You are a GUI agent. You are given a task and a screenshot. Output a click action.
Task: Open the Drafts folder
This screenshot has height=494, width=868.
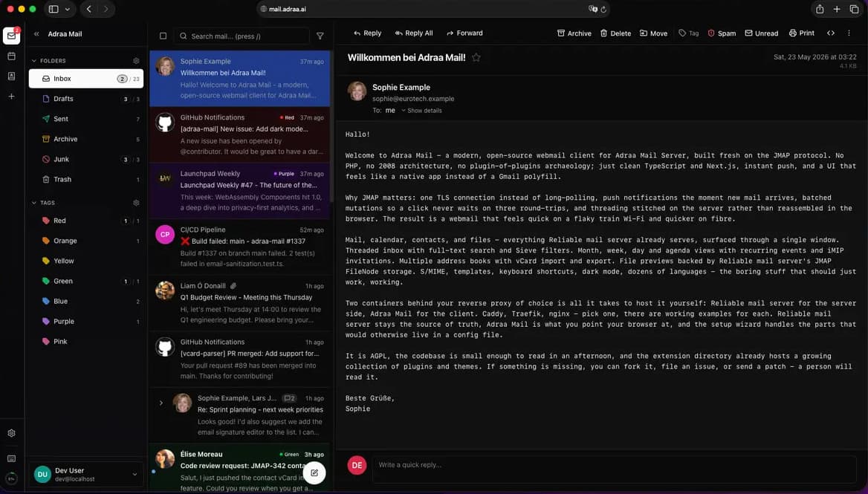[x=85, y=99]
